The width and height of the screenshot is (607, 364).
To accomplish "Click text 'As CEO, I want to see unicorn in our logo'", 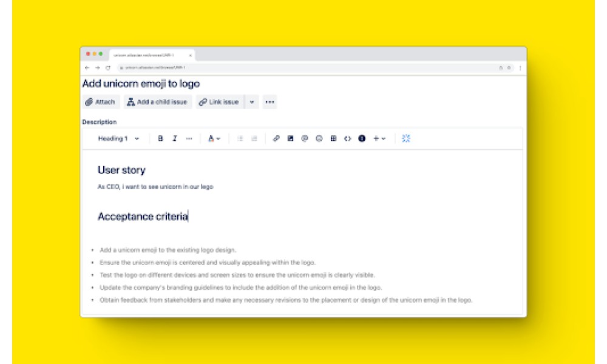I will [155, 186].
